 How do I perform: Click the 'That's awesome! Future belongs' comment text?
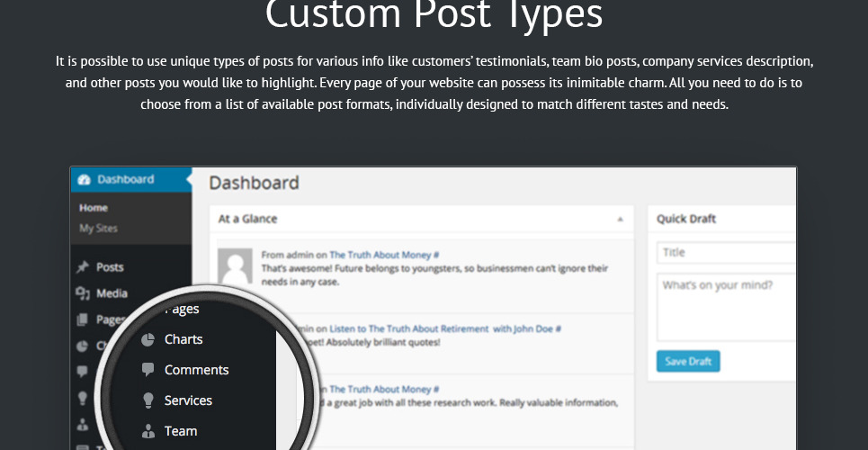click(x=434, y=274)
